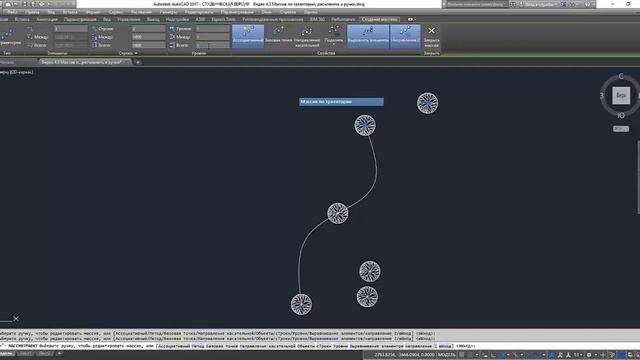This screenshot has height=360, width=640.
Task: Click the МОДЕЛЬ status bar button
Action: pos(447,355)
